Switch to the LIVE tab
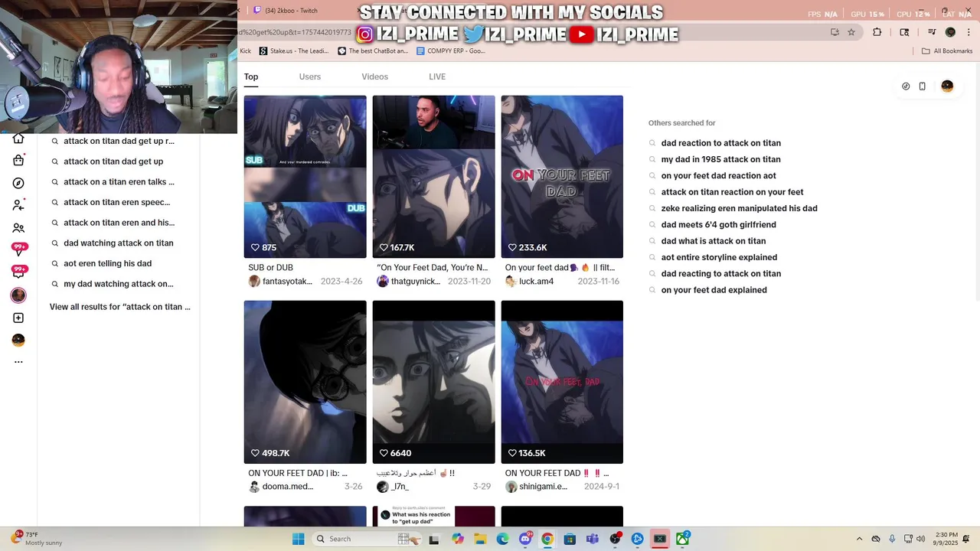The height and width of the screenshot is (551, 980). pyautogui.click(x=437, y=77)
